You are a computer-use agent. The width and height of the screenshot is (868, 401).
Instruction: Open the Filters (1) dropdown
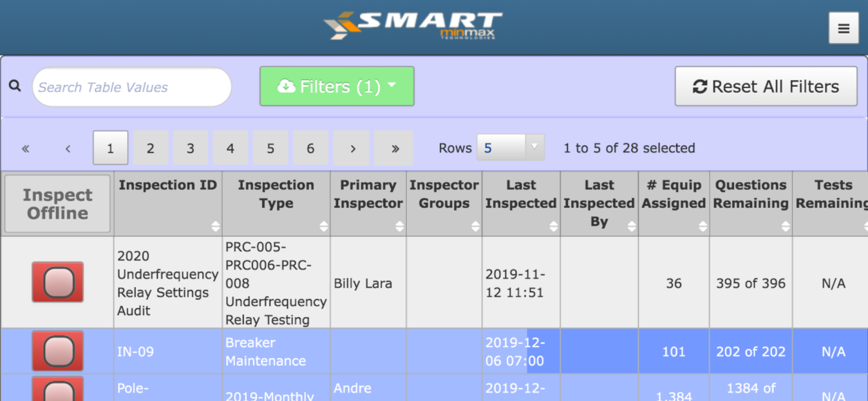click(337, 86)
